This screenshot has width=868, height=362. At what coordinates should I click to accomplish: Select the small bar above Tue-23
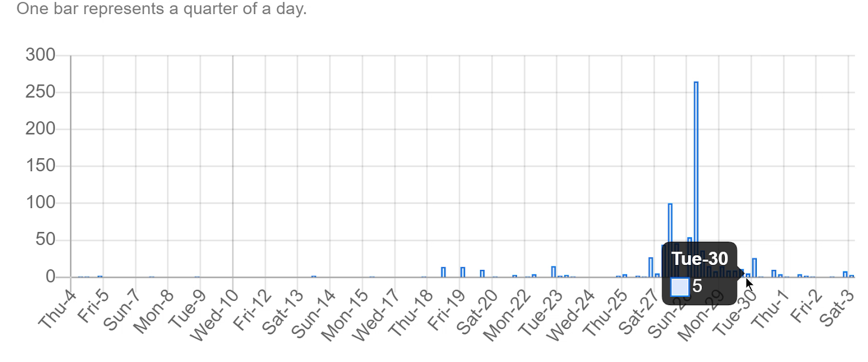coord(553,272)
